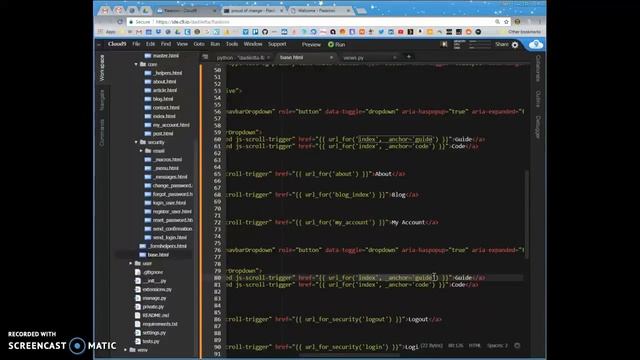Viewport: 640px width, 360px height.
Task: Open the Tools menu
Action: click(232, 44)
